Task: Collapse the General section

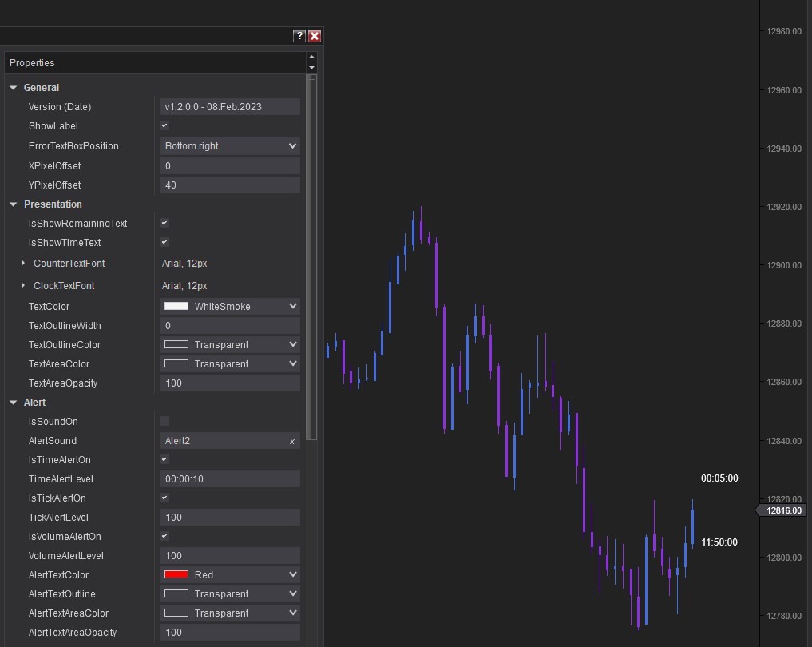Action: [14, 88]
